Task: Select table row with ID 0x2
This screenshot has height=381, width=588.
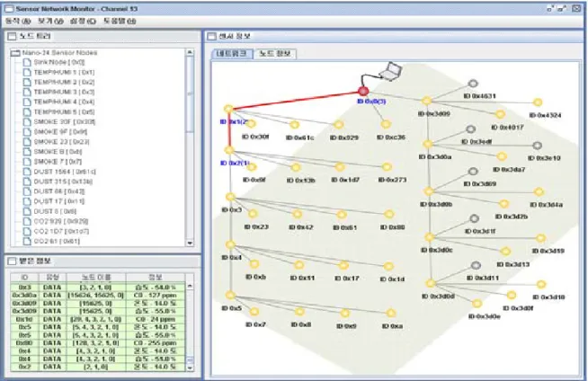Action: (97, 367)
